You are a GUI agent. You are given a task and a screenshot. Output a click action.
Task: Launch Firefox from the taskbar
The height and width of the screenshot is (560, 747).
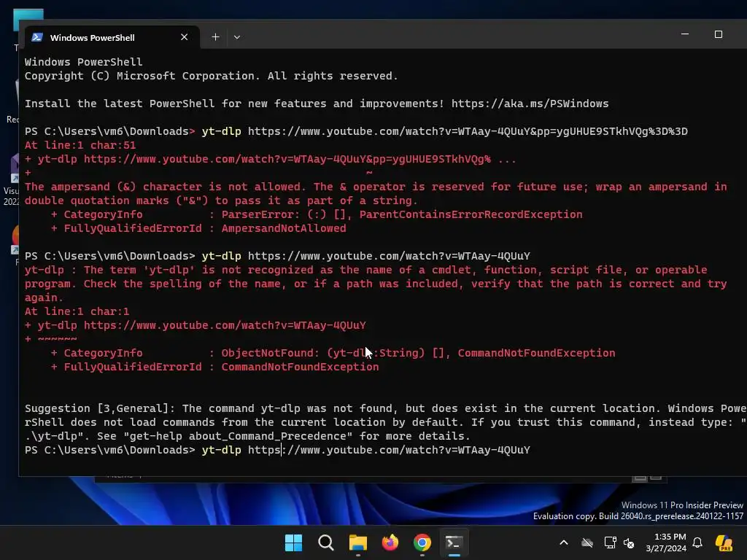[x=390, y=542]
